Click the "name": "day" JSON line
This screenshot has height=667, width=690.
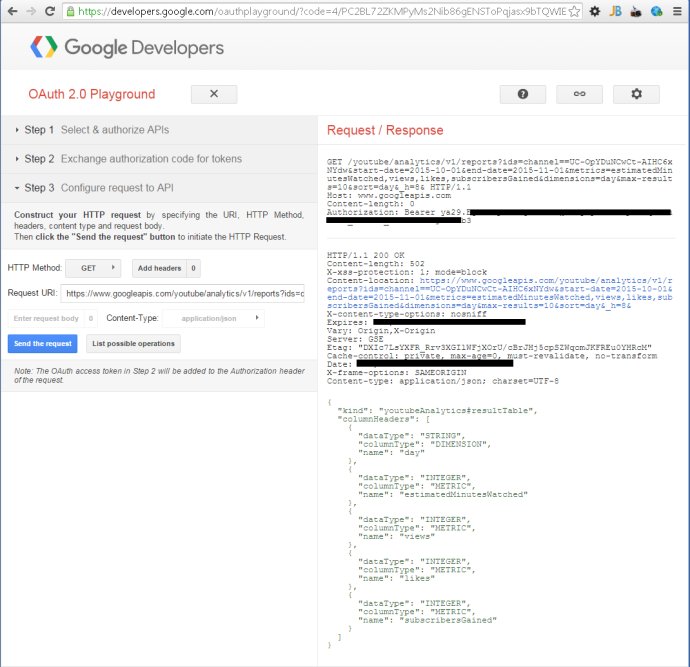391,453
